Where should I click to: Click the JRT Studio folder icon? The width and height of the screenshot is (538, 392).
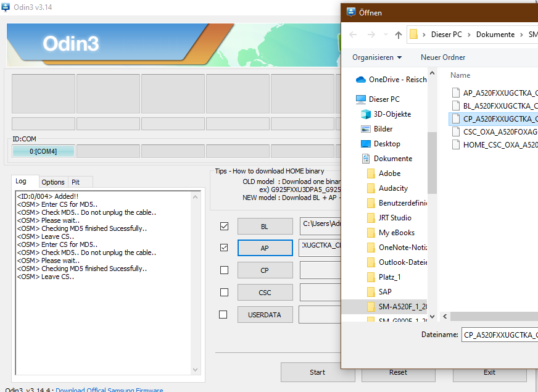point(371,218)
